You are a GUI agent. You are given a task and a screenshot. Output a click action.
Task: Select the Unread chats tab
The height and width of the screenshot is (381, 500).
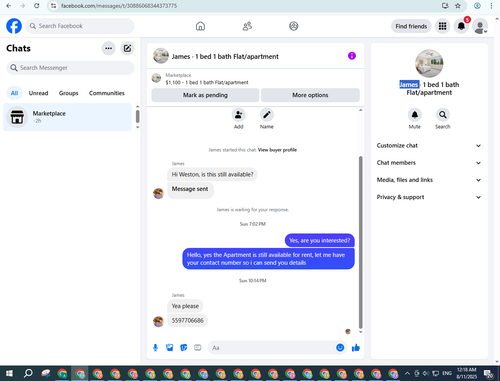click(x=38, y=93)
